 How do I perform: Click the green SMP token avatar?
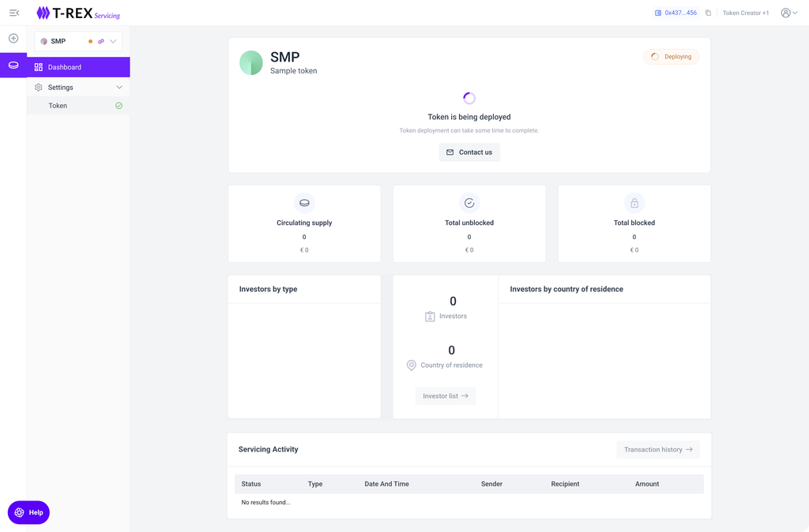click(x=251, y=63)
